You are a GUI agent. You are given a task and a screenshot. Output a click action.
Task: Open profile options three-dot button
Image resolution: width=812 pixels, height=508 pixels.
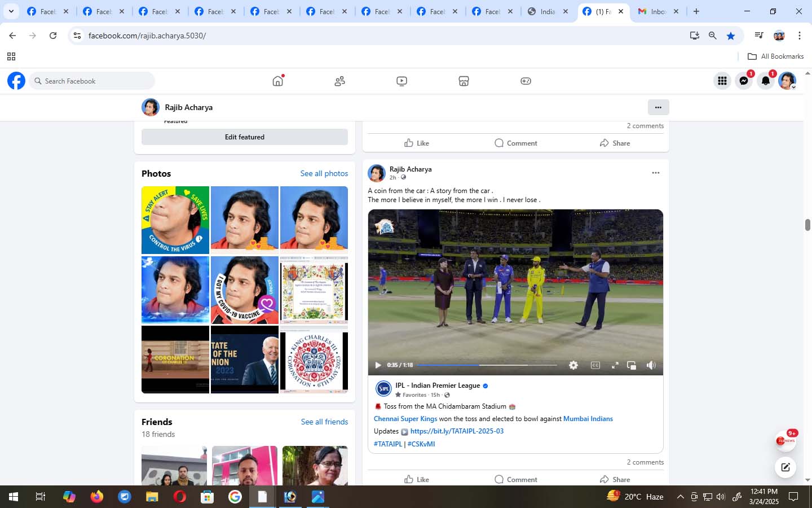pyautogui.click(x=658, y=107)
